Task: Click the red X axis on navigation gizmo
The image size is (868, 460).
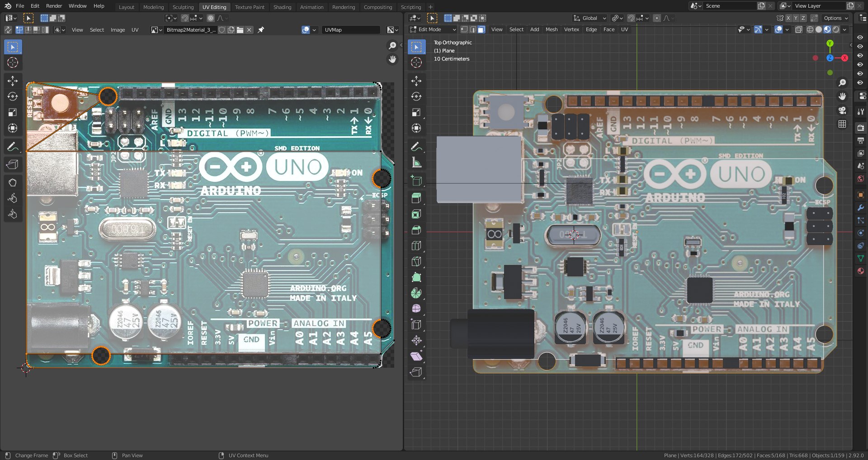Action: click(844, 58)
